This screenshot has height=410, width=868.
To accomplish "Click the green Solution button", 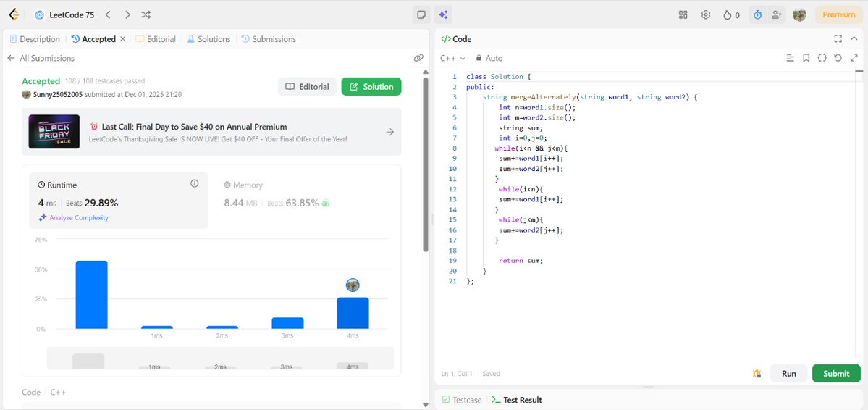I will (x=371, y=86).
